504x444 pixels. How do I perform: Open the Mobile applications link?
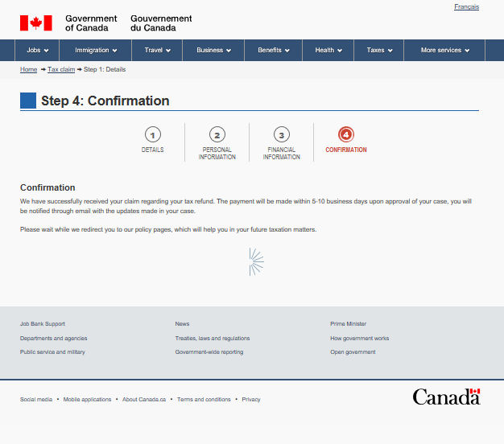87,400
